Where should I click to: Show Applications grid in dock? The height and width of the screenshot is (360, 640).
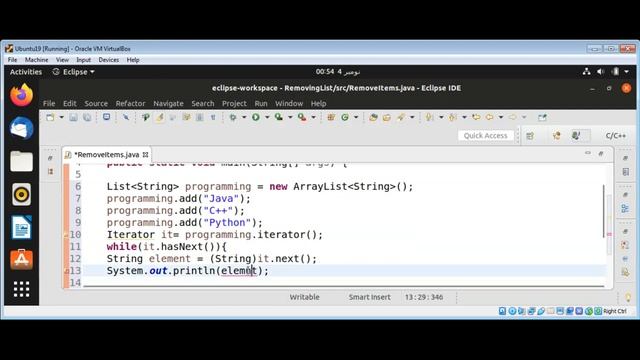pos(21,289)
